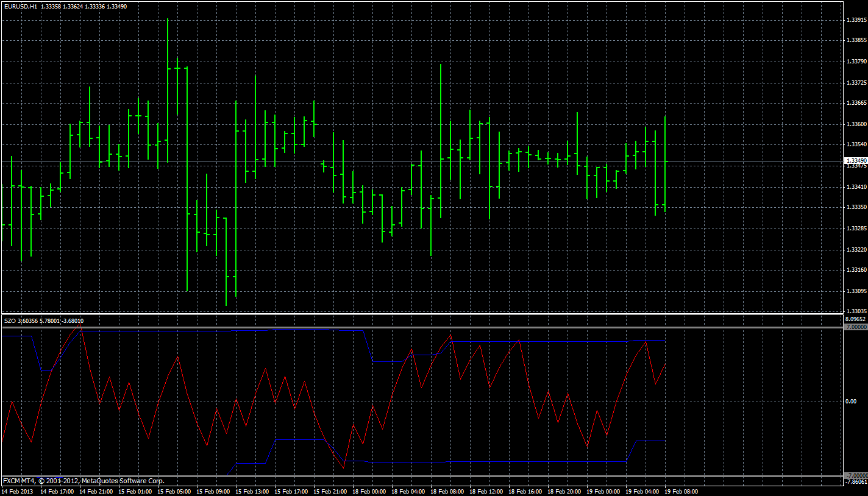This screenshot has width=868, height=496.
Task: Click the 1.33160 price axis label
Action: point(856,269)
